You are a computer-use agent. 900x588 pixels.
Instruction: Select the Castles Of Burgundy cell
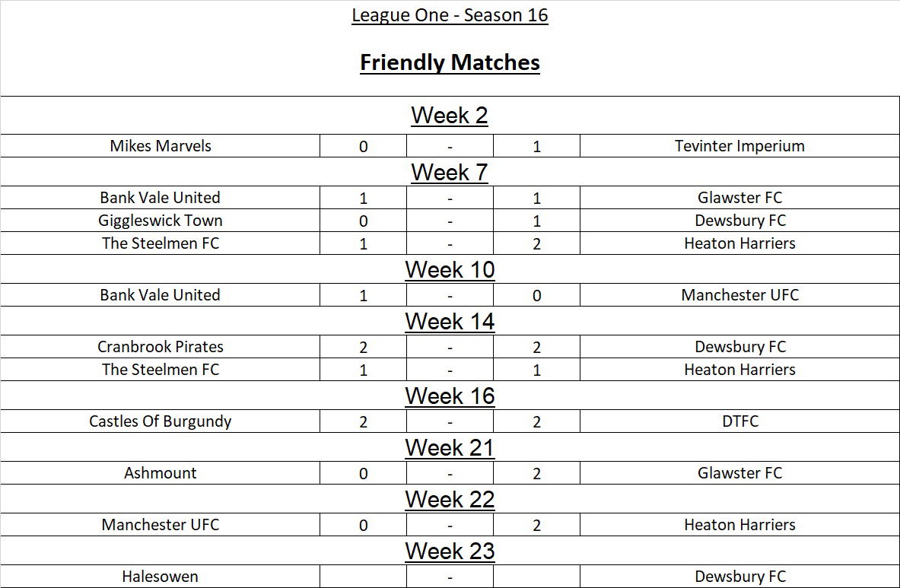(x=161, y=421)
